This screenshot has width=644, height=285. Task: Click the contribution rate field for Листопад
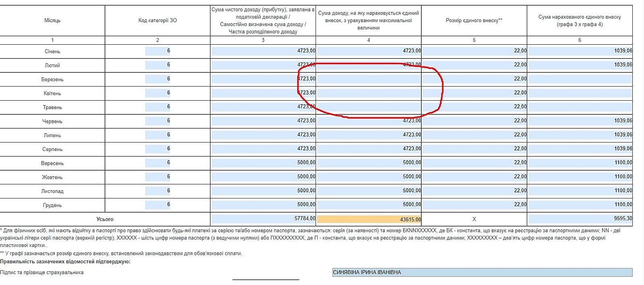click(x=474, y=190)
